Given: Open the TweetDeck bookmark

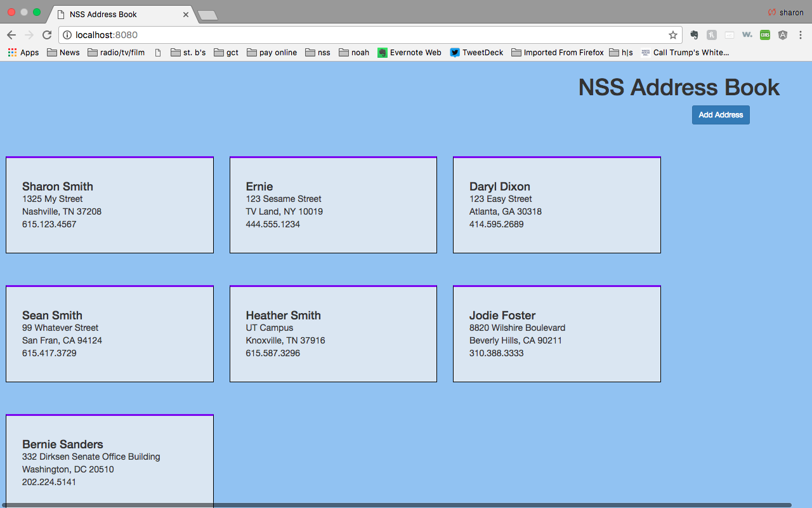Looking at the screenshot, I should (476, 53).
